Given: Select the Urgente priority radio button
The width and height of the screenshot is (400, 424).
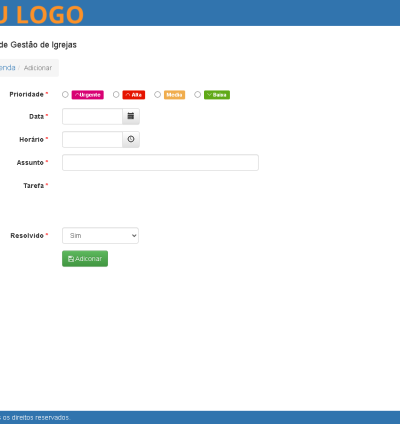Looking at the screenshot, I should coord(65,95).
